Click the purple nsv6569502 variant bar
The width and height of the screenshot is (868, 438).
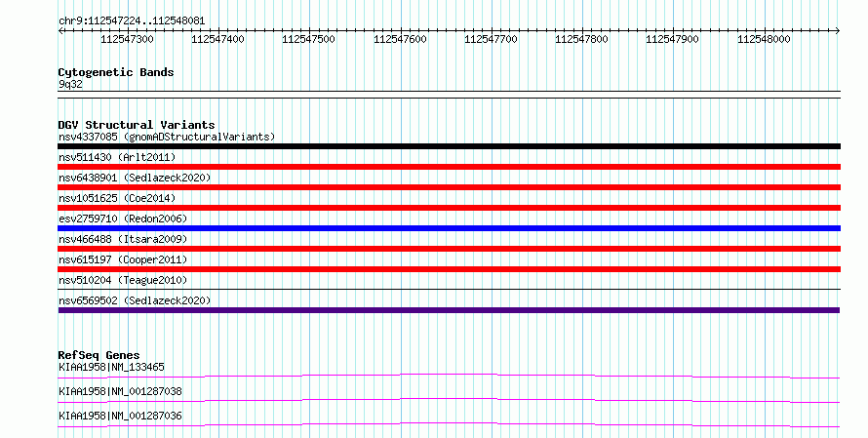tap(449, 310)
